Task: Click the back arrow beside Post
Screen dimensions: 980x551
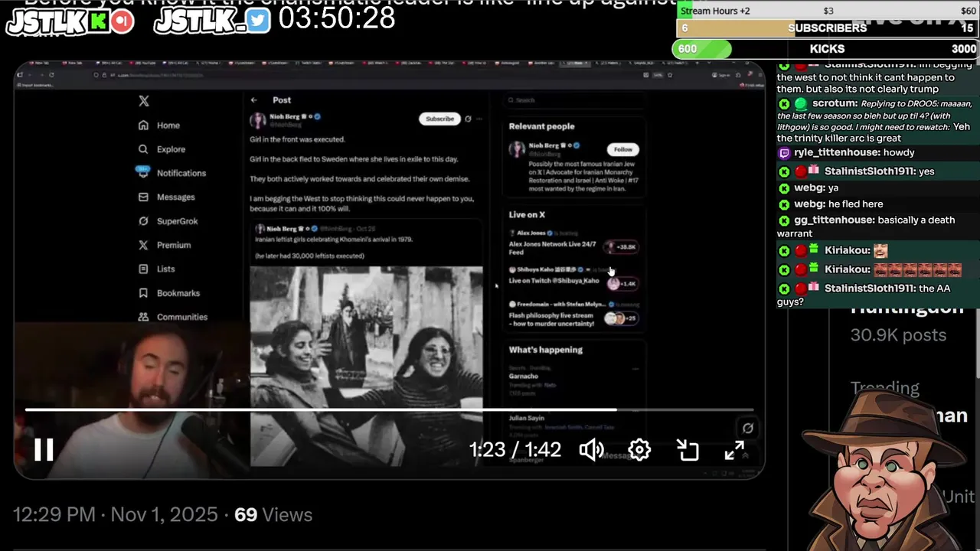Action: pos(254,99)
